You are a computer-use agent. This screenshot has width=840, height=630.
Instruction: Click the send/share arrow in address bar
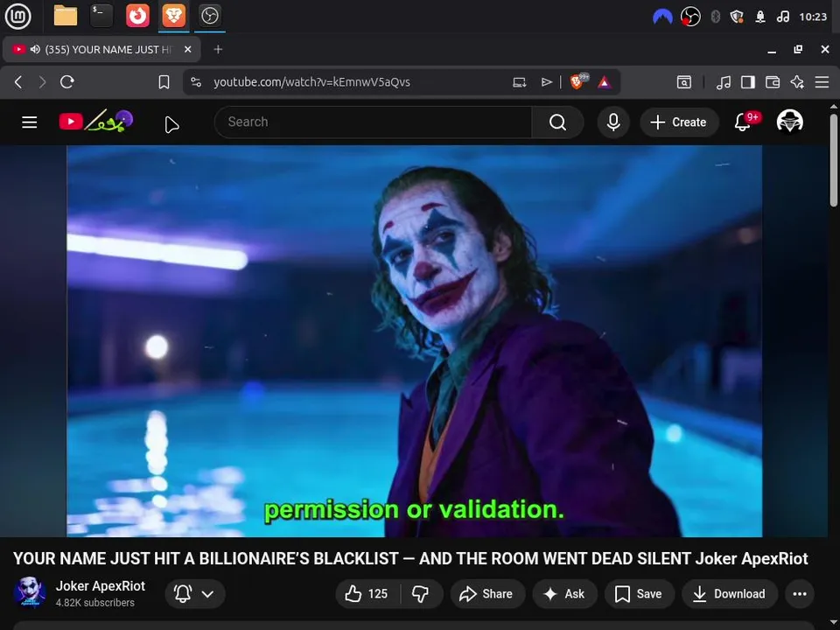tap(546, 82)
